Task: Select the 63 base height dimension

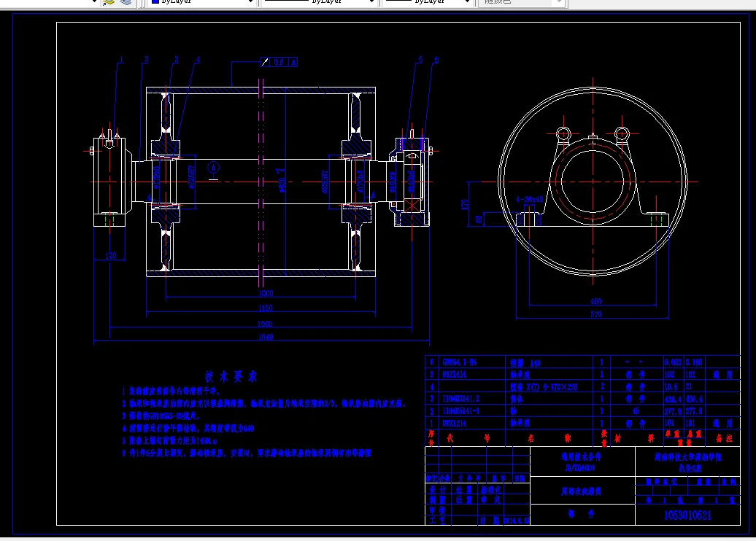Action: click(x=478, y=219)
